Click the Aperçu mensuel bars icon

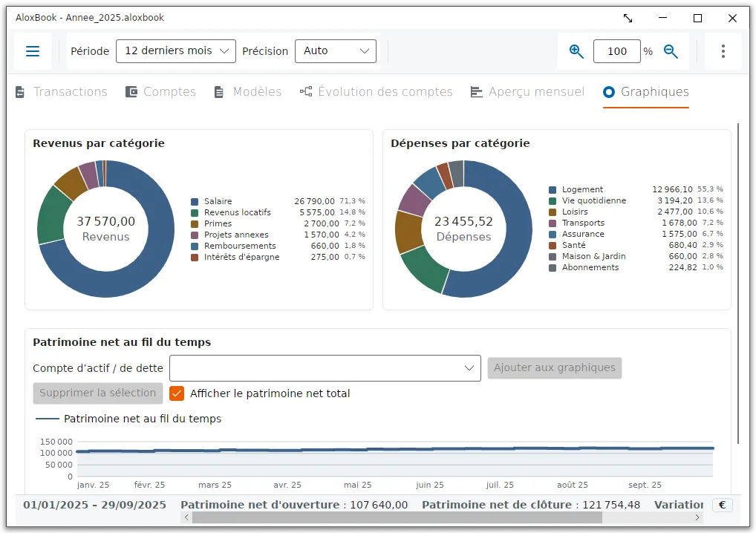pyautogui.click(x=476, y=91)
